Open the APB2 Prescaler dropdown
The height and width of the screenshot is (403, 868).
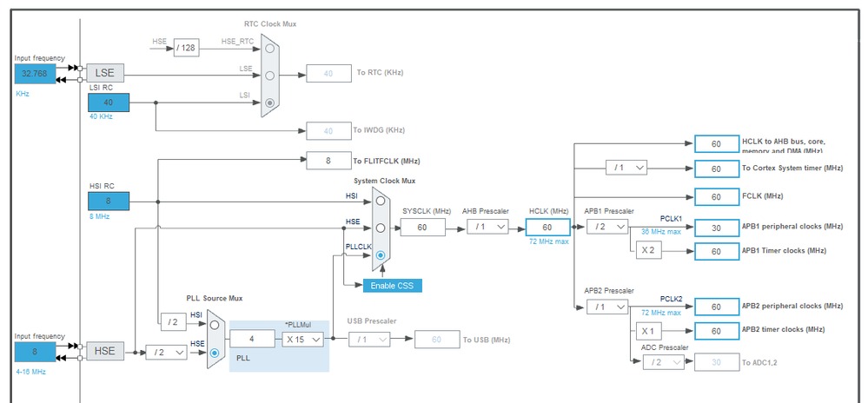(607, 306)
